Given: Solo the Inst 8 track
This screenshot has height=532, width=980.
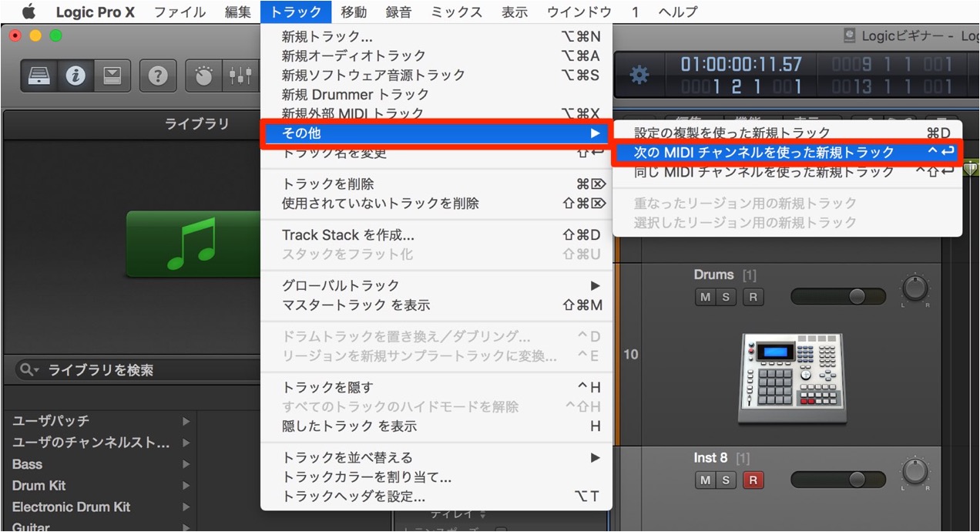Looking at the screenshot, I should pos(725,480).
